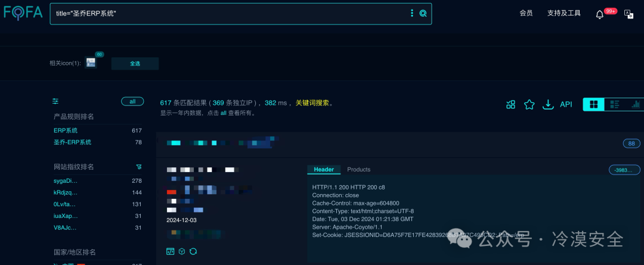Click the website source code icon

tap(170, 251)
